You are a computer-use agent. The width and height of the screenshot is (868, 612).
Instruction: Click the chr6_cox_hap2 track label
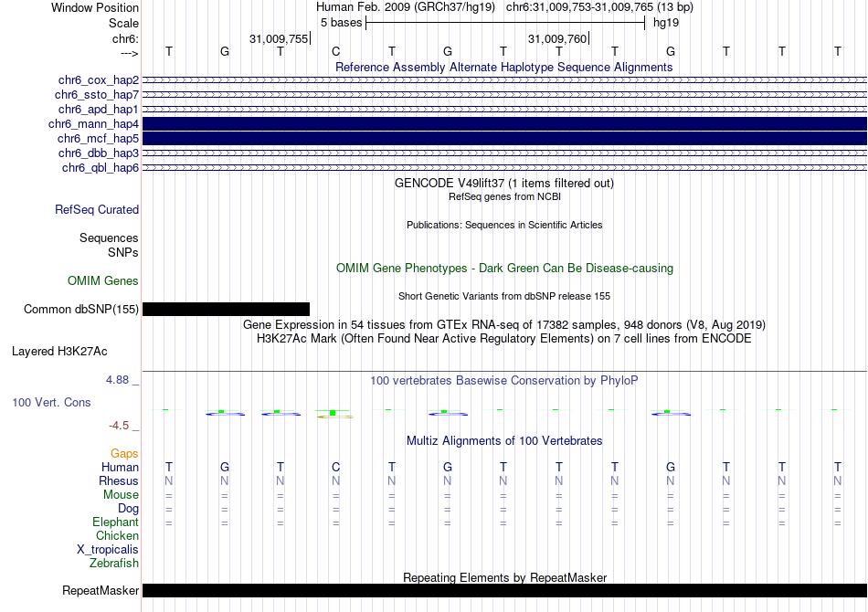point(99,80)
